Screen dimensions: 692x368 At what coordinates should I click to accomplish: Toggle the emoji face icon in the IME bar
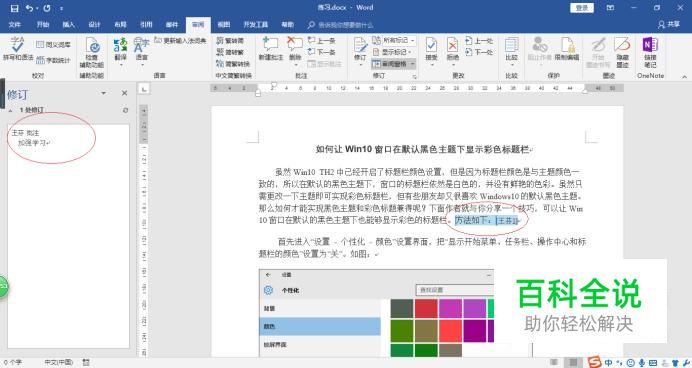tap(631, 363)
